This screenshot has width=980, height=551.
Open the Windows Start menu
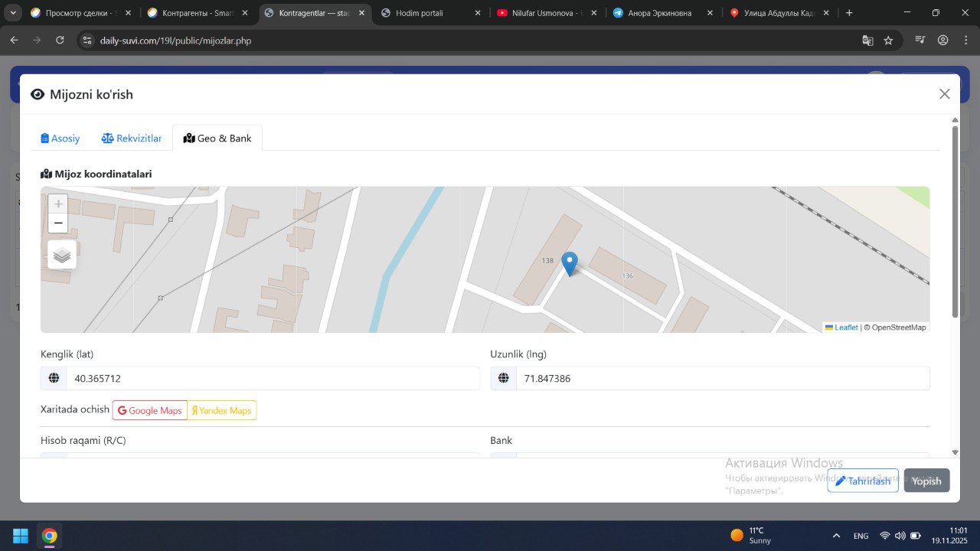coord(21,535)
